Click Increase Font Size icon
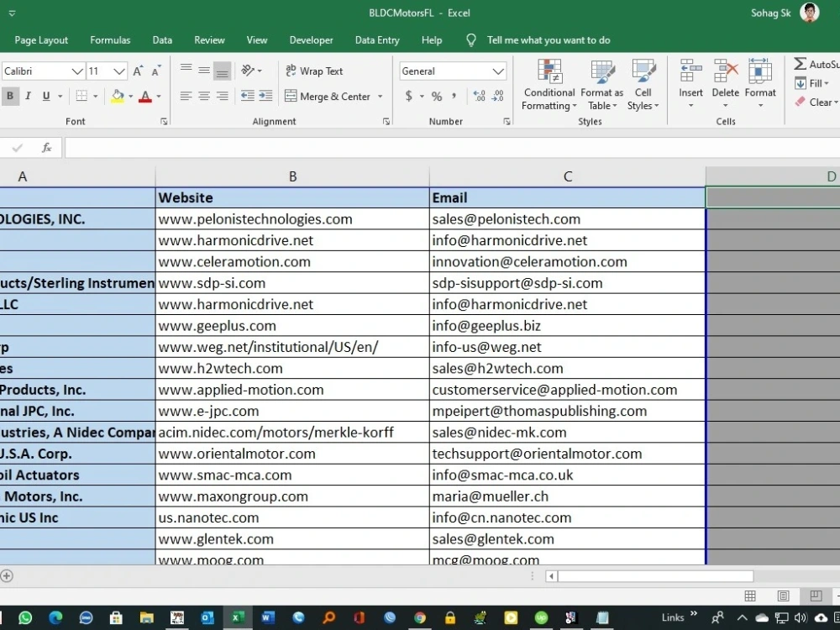The image size is (840, 630). click(x=138, y=71)
